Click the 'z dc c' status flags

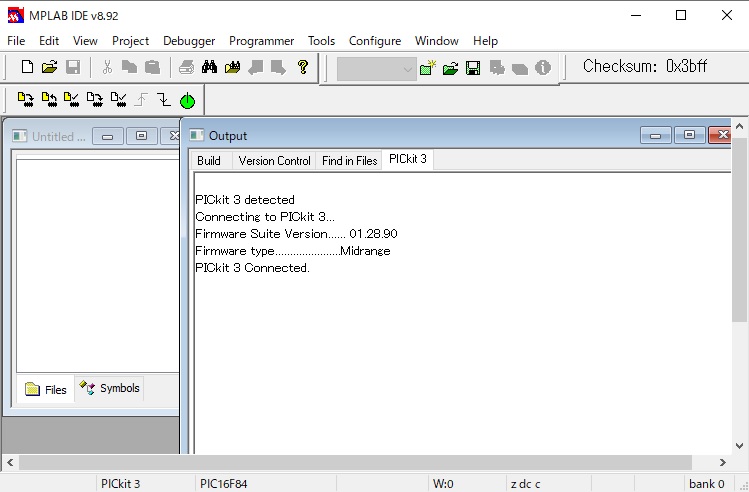click(525, 484)
